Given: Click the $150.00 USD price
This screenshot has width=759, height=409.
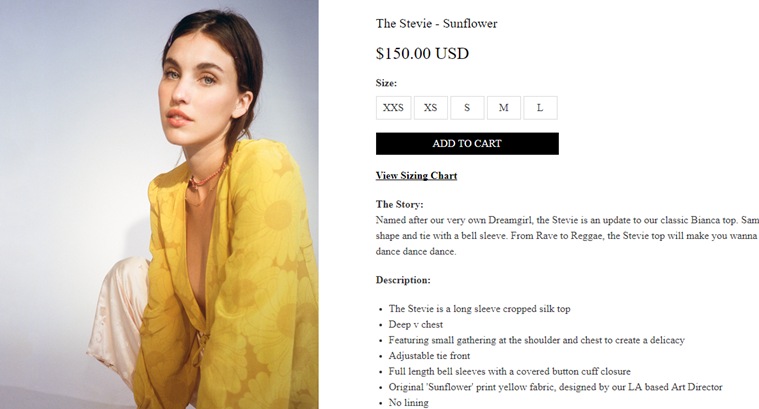Looking at the screenshot, I should 422,53.
